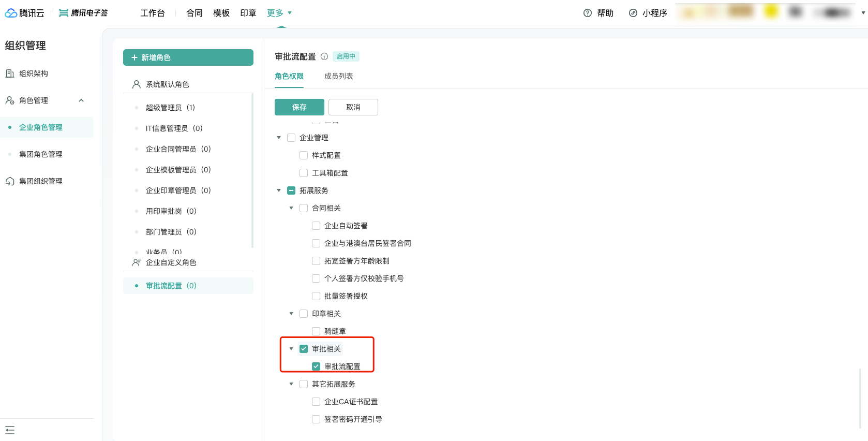Collapse the 角色管理 sidebar chevron

coord(81,100)
